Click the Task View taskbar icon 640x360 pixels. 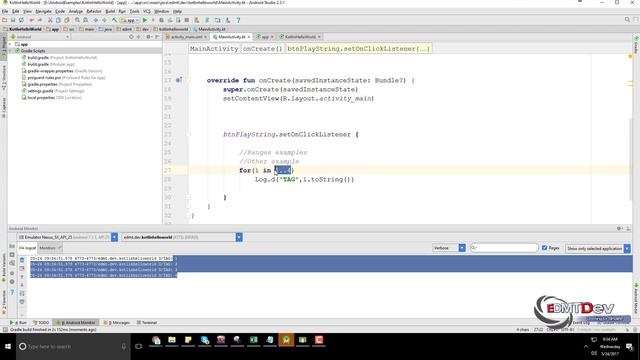pyautogui.click(x=139, y=347)
